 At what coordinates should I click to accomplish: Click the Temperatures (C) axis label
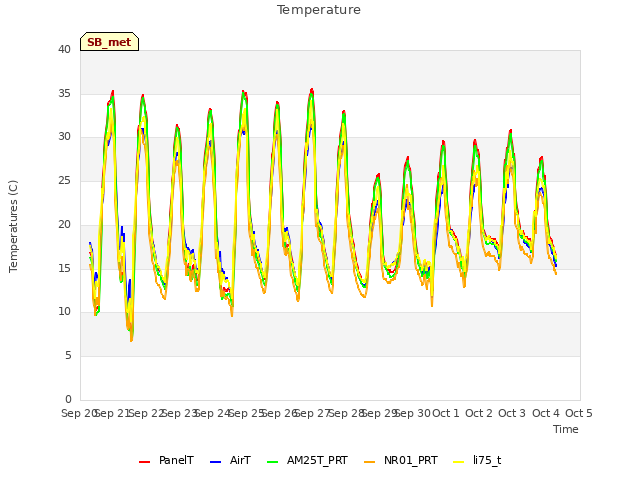click(13, 226)
